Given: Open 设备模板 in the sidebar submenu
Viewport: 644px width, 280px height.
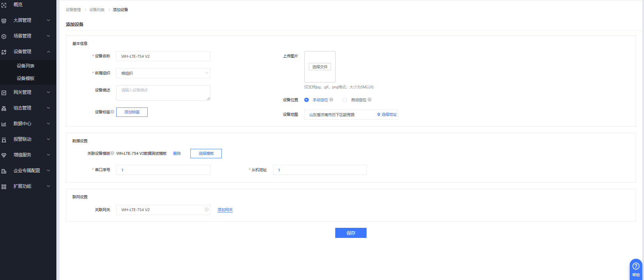Looking at the screenshot, I should [26, 79].
